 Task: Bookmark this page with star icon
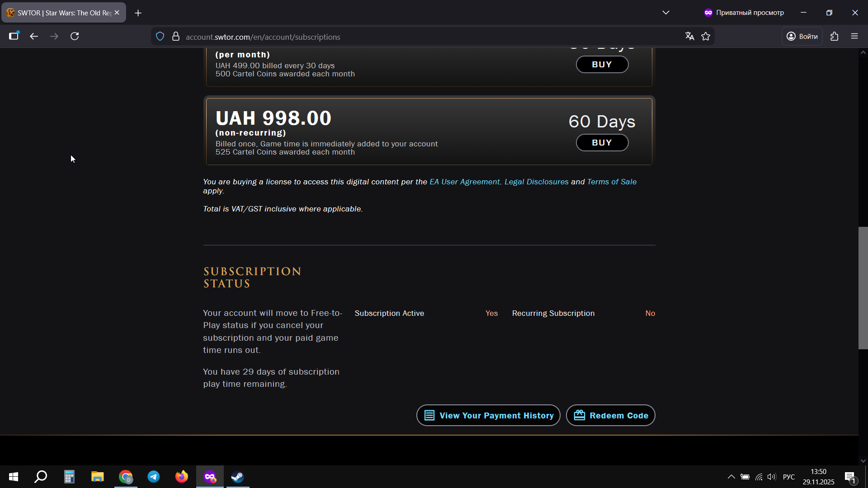706,37
